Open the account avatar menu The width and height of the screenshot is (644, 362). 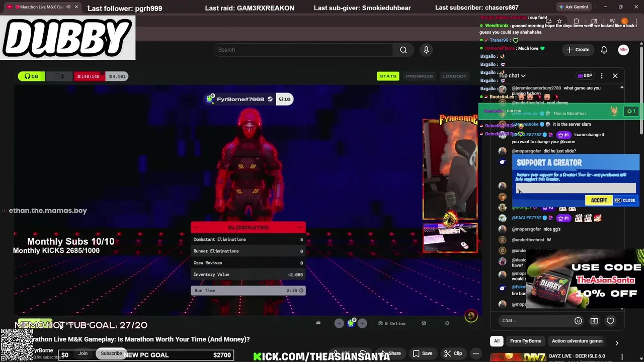point(623,50)
